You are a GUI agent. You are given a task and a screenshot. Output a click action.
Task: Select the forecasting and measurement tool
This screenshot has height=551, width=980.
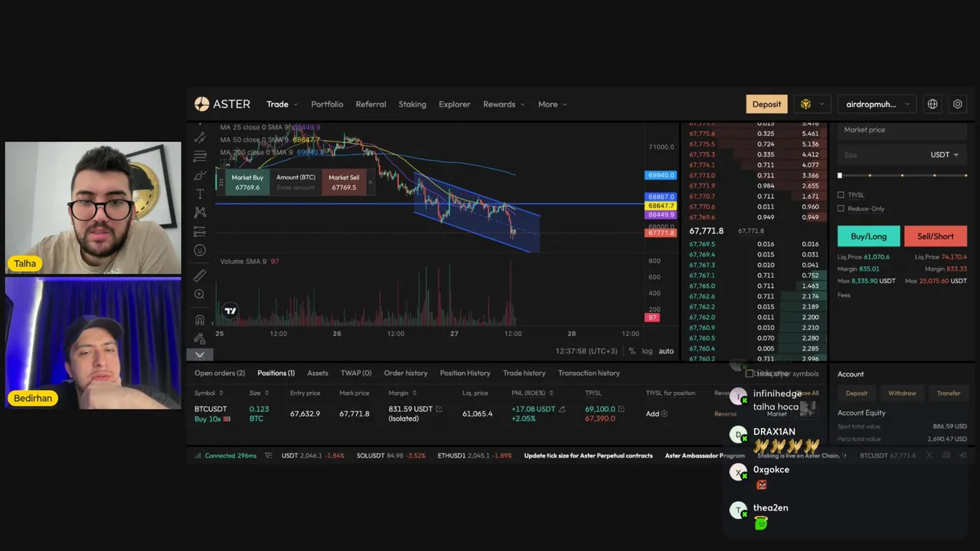(200, 231)
